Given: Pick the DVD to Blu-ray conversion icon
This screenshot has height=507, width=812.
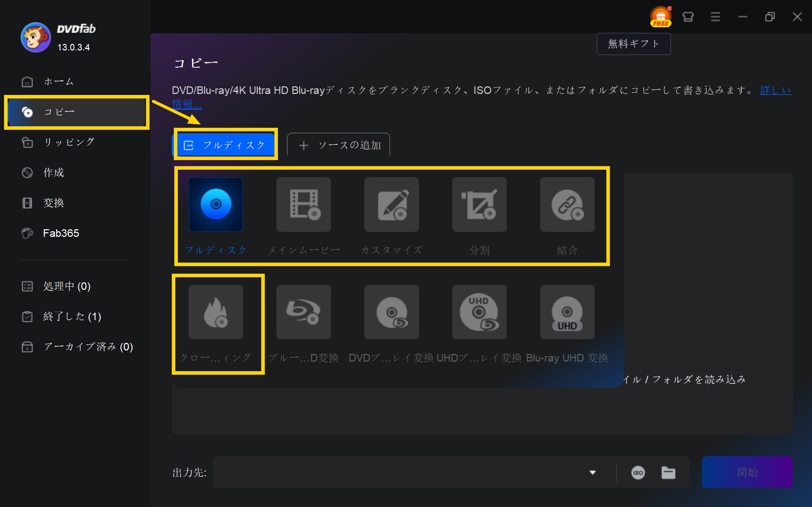Looking at the screenshot, I should click(392, 312).
